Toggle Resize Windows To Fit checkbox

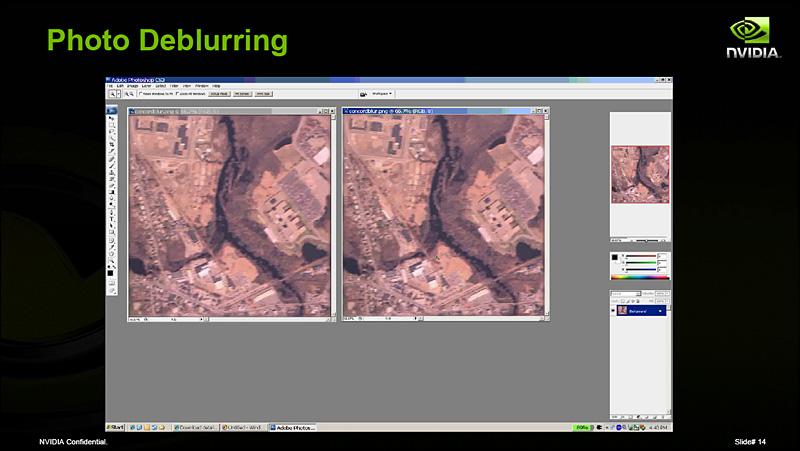[142, 93]
